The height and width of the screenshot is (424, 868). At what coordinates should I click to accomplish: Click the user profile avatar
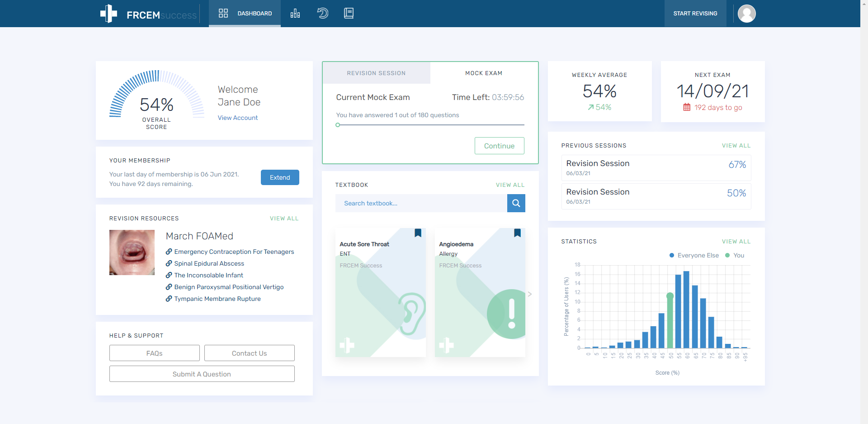tap(746, 14)
